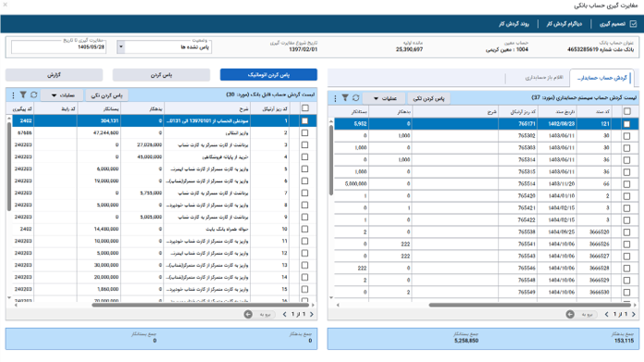Open the روند گردش کار menu item
Viewport: 644px width, 362px height.
click(514, 24)
